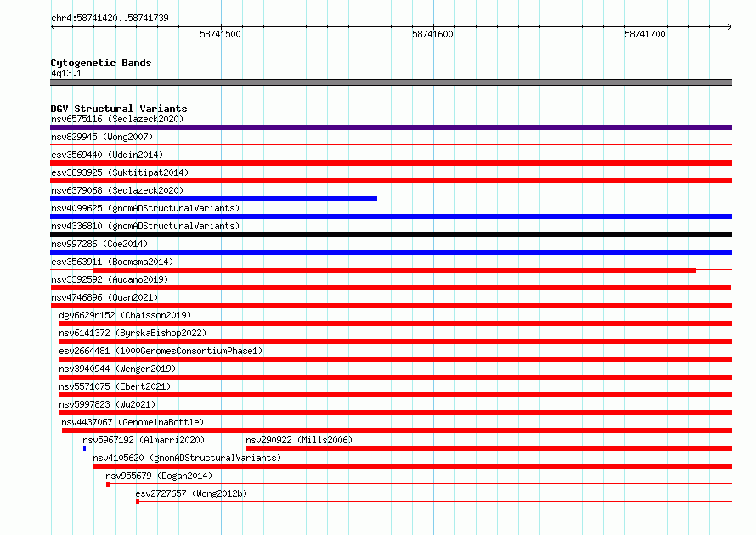Screen dimensions: 756x535
Task: Open variant nsv290922 (Mills2006)
Action: coord(299,440)
